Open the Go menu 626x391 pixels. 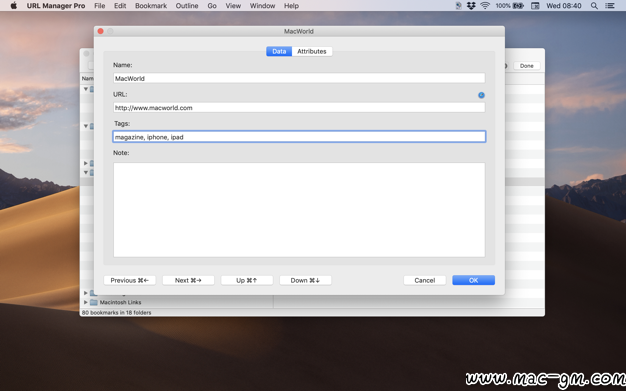point(212,6)
